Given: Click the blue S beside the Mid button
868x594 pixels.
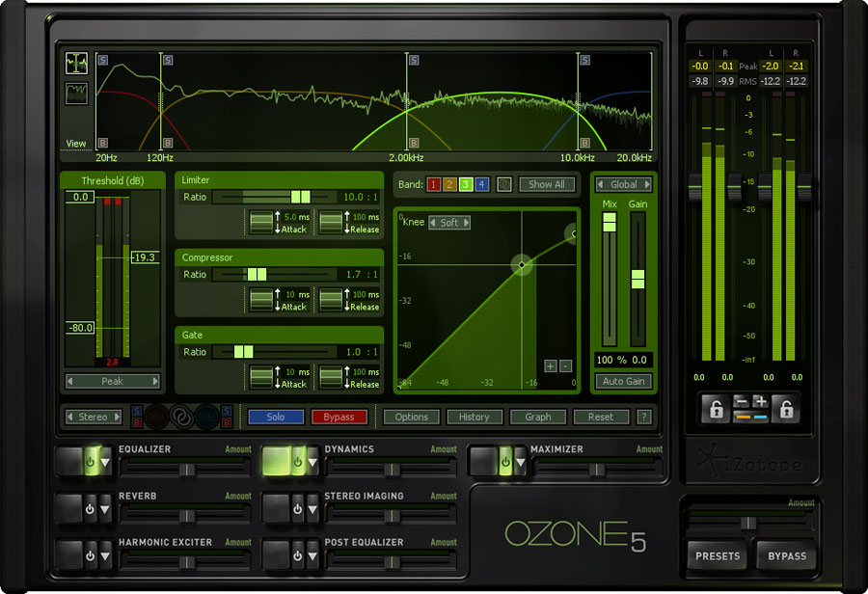Looking at the screenshot, I should [137, 411].
